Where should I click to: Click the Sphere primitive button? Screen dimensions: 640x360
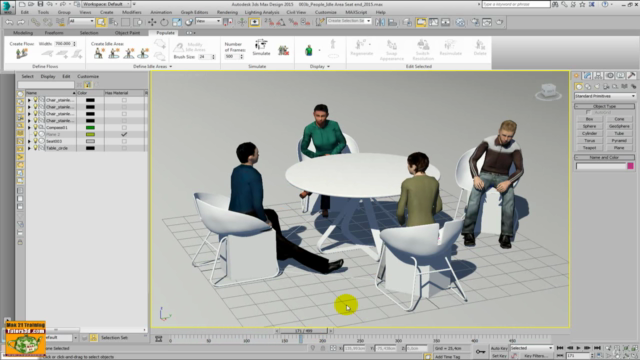589,126
